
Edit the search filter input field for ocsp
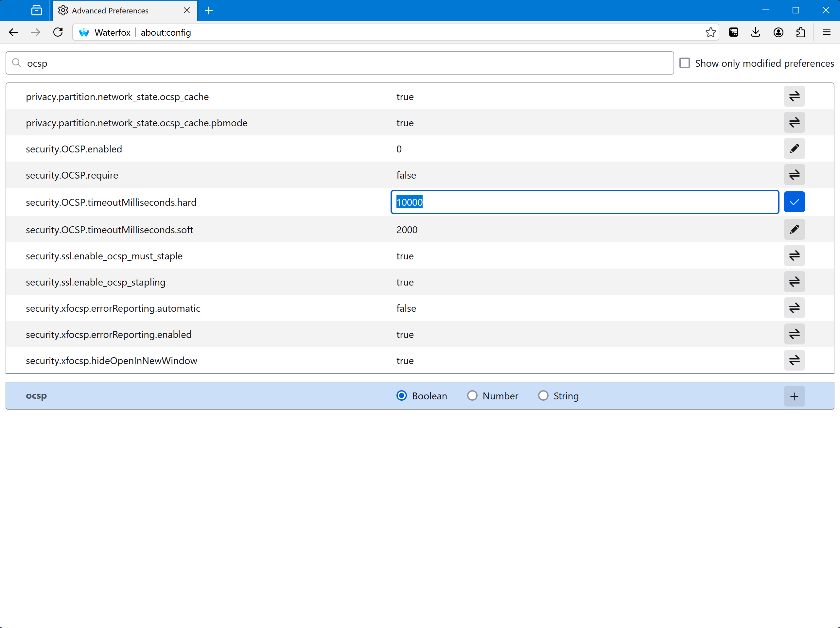tap(340, 63)
